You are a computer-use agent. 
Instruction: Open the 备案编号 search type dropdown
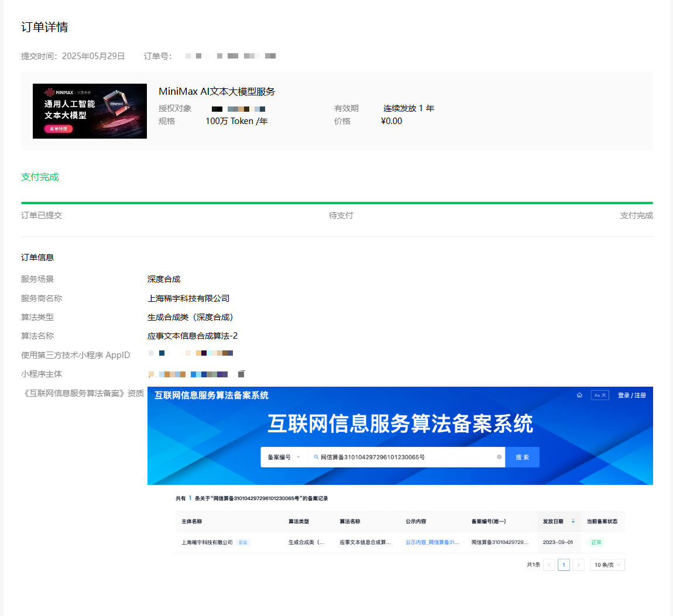click(x=283, y=457)
